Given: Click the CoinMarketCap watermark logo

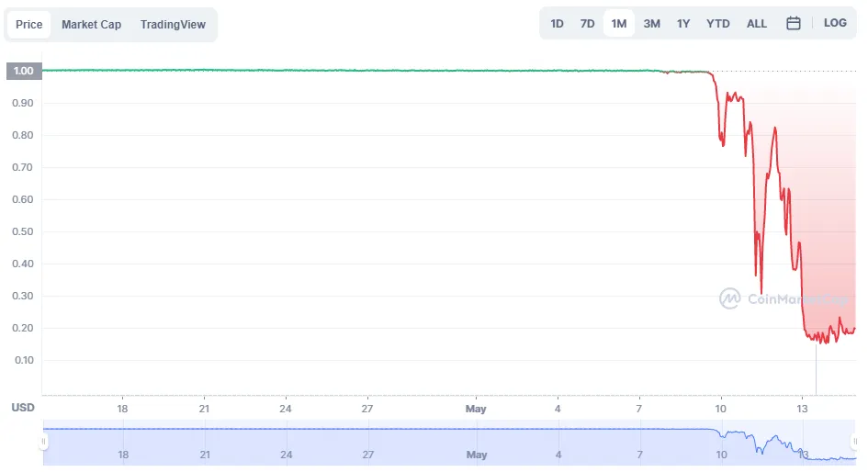Looking at the screenshot, I should coord(783,298).
